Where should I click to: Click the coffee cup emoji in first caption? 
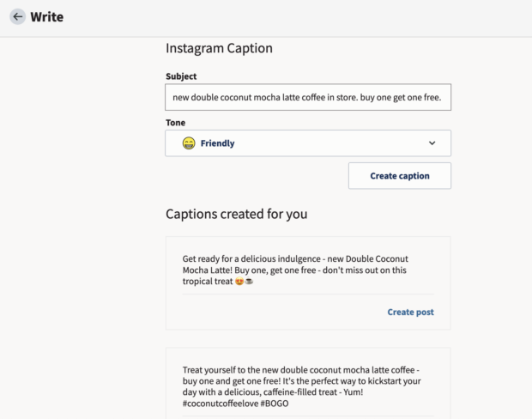point(249,282)
